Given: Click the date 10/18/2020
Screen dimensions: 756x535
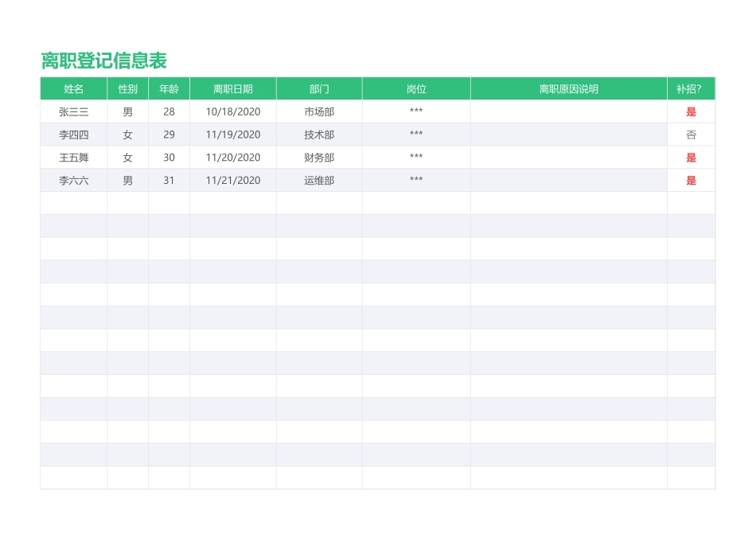Looking at the screenshot, I should click(232, 111).
